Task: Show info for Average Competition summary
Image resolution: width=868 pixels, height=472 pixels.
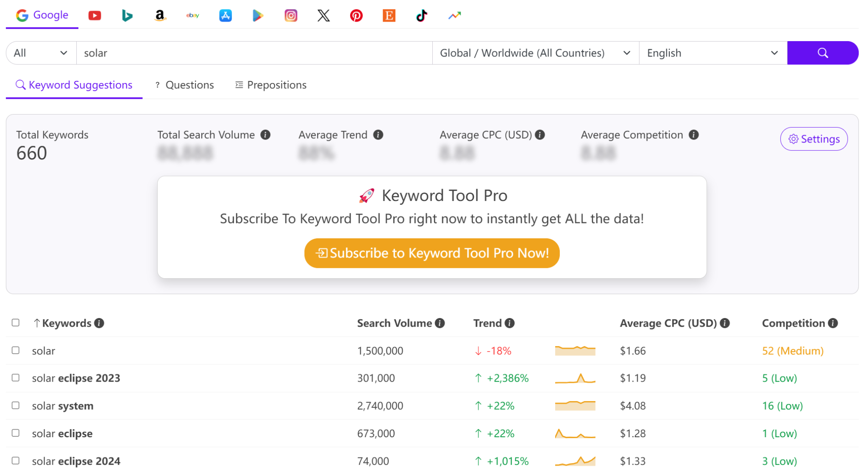Action: [x=693, y=135]
